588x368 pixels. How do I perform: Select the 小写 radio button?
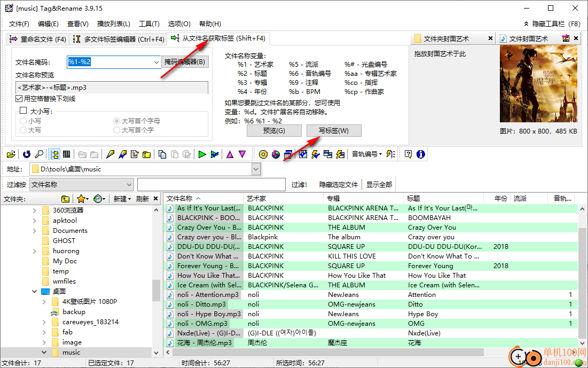[23, 121]
